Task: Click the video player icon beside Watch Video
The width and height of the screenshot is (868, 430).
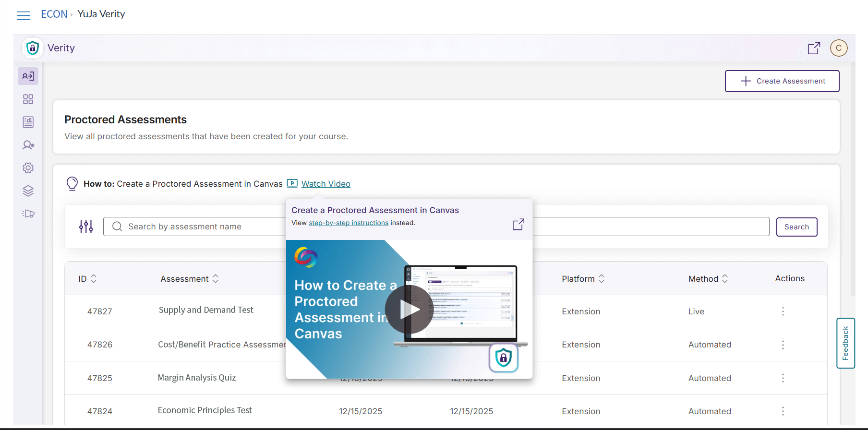Action: (292, 183)
